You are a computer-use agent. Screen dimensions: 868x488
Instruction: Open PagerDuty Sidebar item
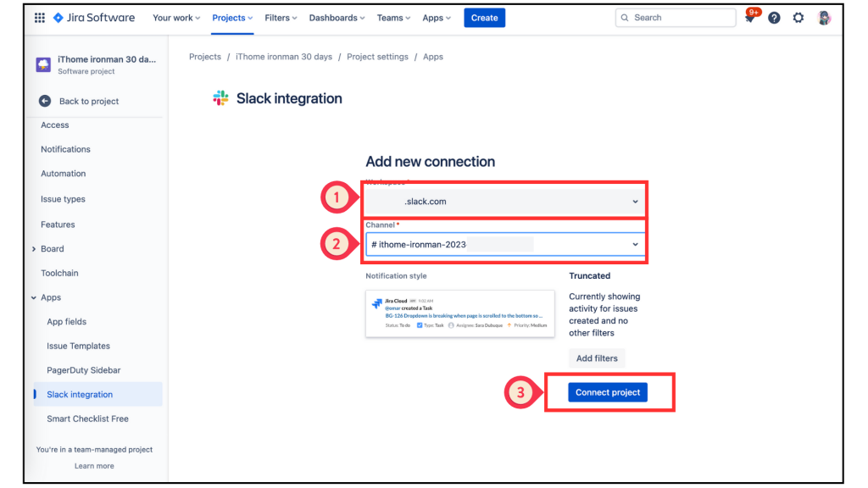[84, 371]
